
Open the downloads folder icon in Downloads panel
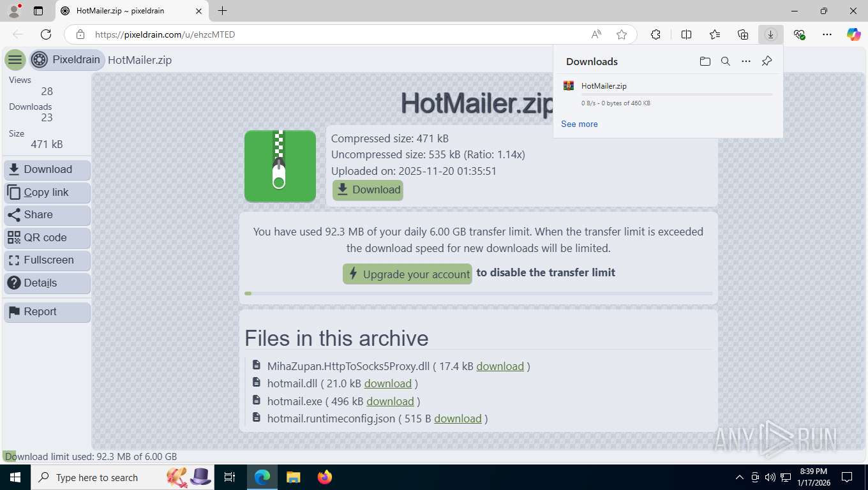pyautogui.click(x=705, y=61)
